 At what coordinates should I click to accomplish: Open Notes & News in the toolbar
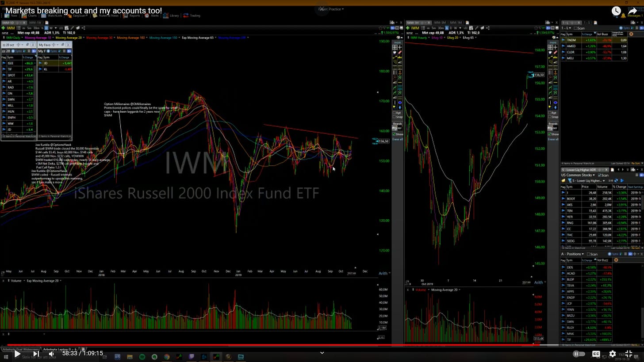point(105,15)
